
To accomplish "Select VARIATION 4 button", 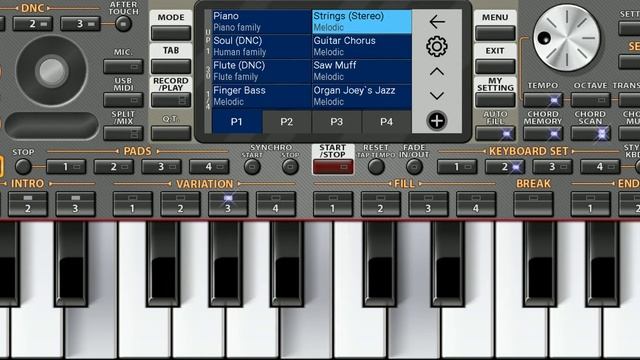I will 276,204.
